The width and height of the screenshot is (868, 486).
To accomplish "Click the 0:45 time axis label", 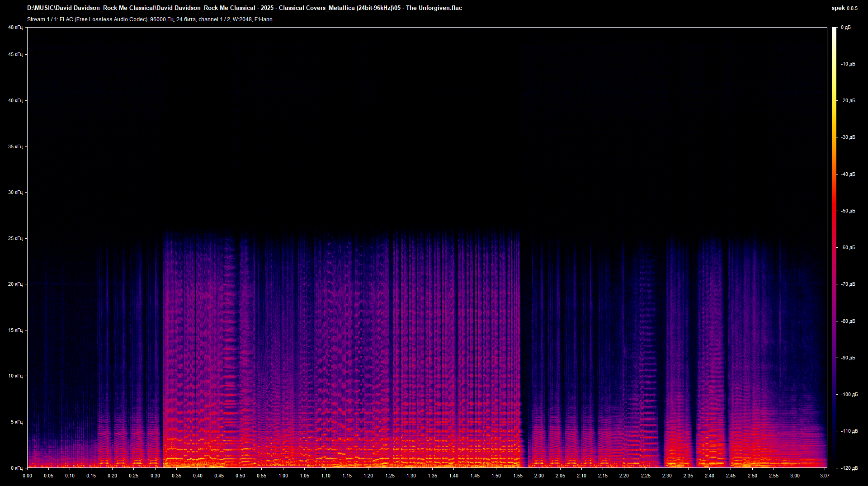I will click(219, 476).
